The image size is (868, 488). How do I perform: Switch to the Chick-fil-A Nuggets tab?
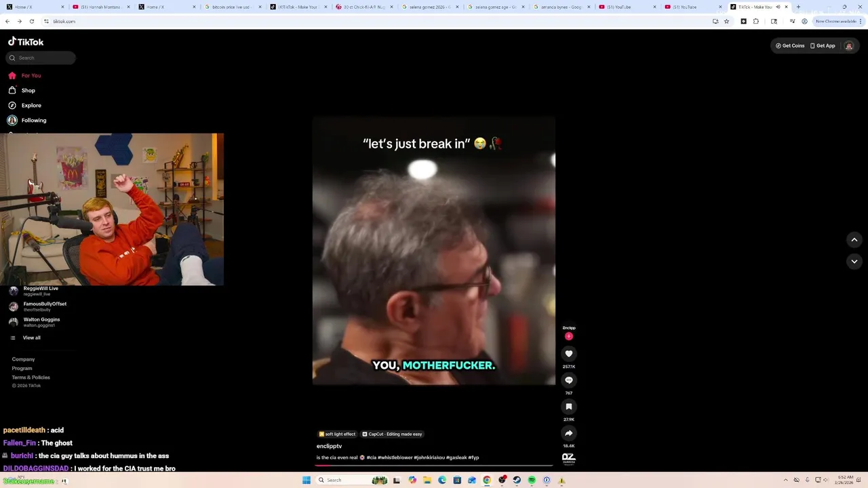[x=364, y=7]
